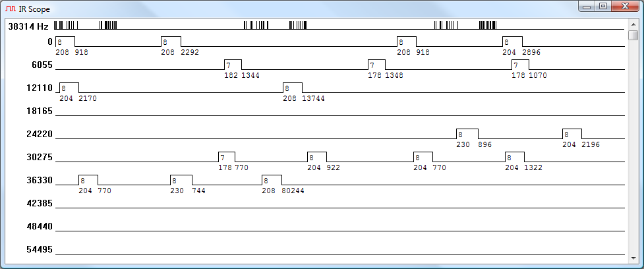The height and width of the screenshot is (269, 644).
Task: Click the pulse labeled 208 80244
Action: (x=272, y=180)
